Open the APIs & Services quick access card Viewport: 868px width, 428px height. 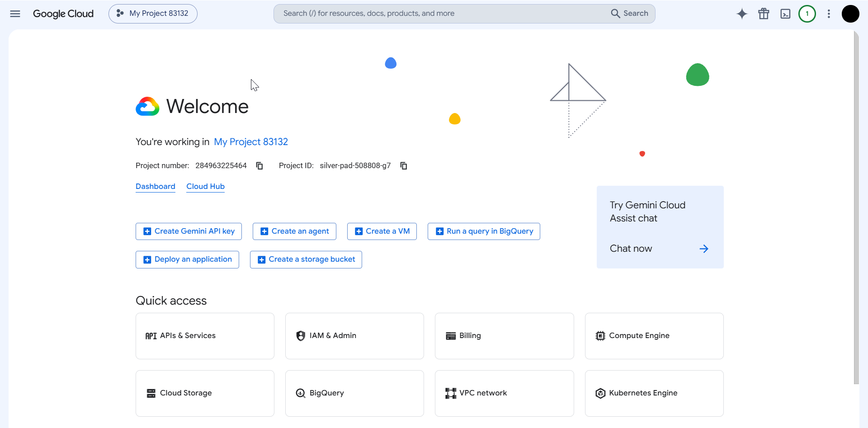pyautogui.click(x=205, y=336)
